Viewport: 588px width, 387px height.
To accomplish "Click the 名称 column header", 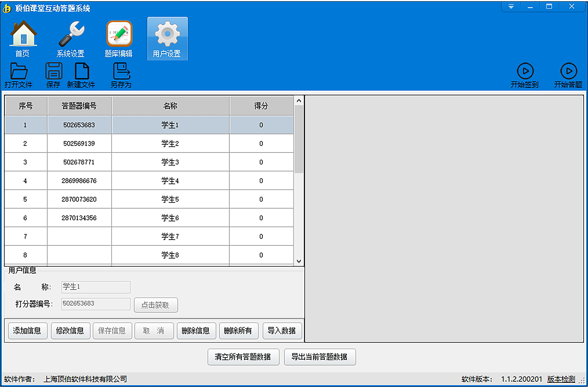I will point(170,106).
